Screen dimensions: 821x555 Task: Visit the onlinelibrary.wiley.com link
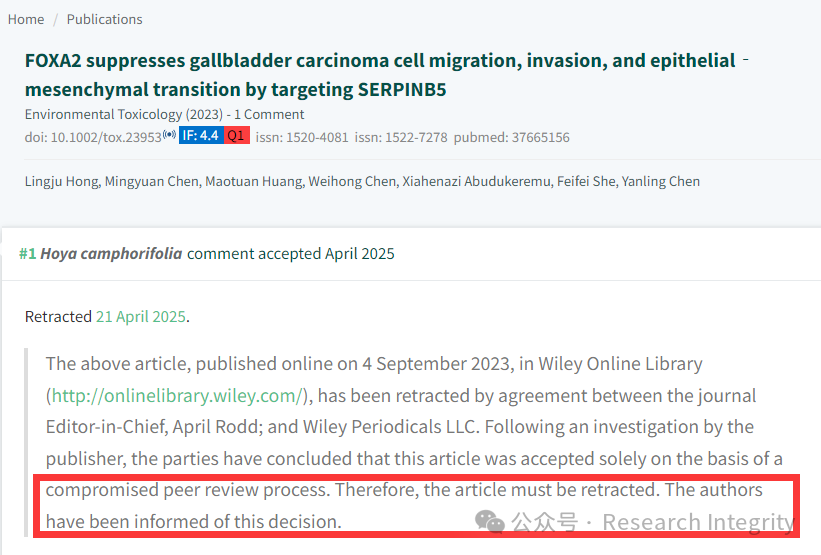(x=177, y=395)
